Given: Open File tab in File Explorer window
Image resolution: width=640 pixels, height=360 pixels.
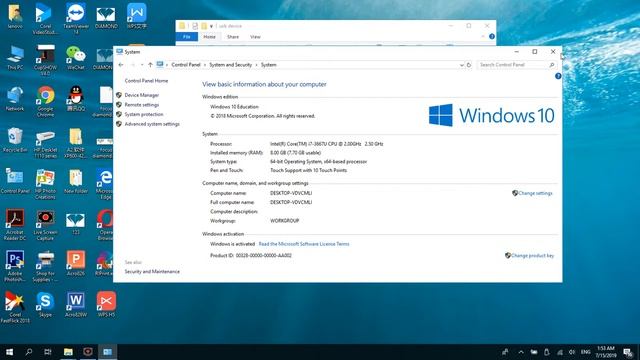Looking at the screenshot, I should pyautogui.click(x=187, y=37).
